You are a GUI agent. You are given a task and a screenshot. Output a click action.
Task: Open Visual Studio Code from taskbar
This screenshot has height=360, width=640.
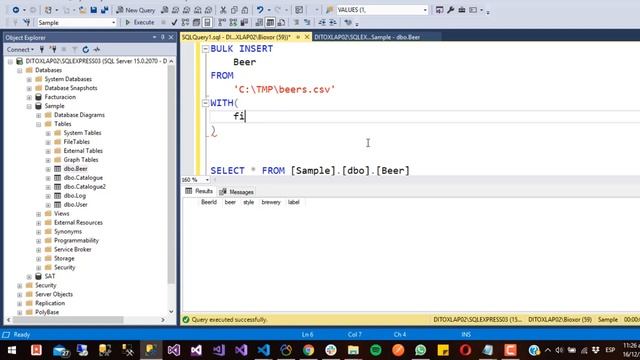tap(263, 350)
